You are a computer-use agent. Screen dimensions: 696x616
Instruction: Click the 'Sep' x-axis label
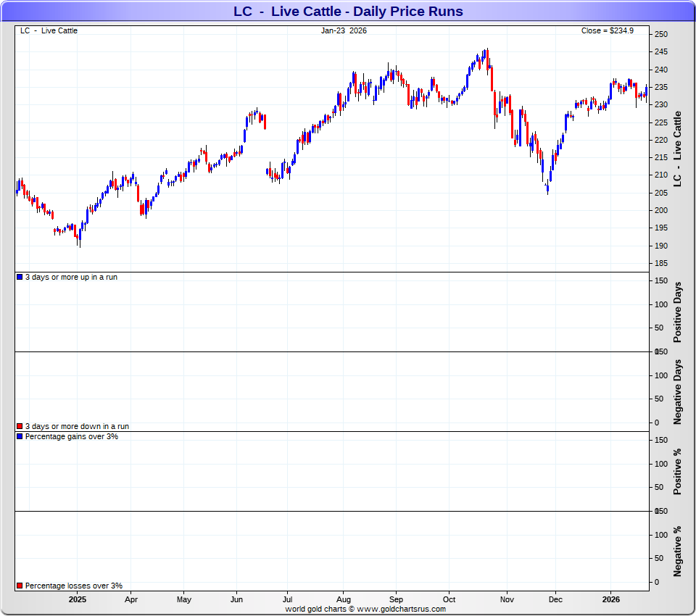pos(396,599)
